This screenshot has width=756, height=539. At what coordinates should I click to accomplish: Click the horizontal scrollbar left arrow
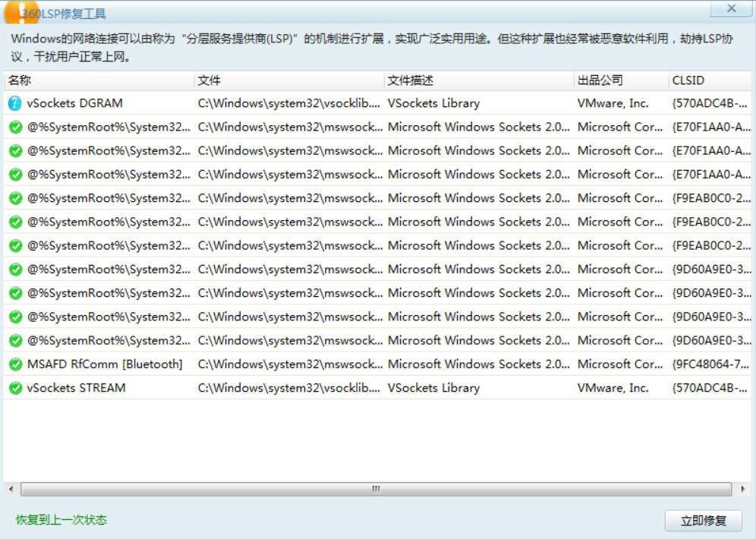coord(11,489)
